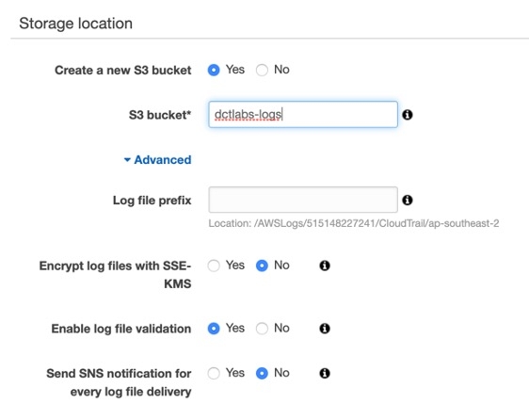The height and width of the screenshot is (420, 529).
Task: Click the Create a new S3 bucket label
Action: [x=122, y=71]
